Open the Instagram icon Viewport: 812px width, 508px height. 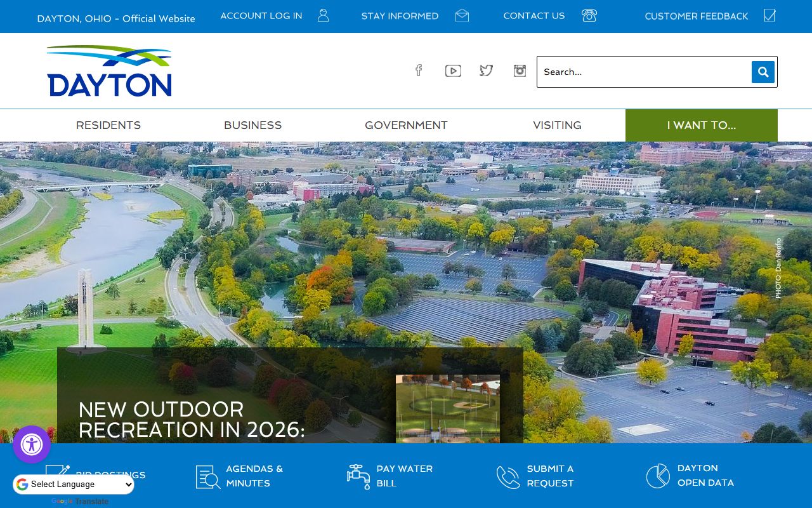pos(520,70)
